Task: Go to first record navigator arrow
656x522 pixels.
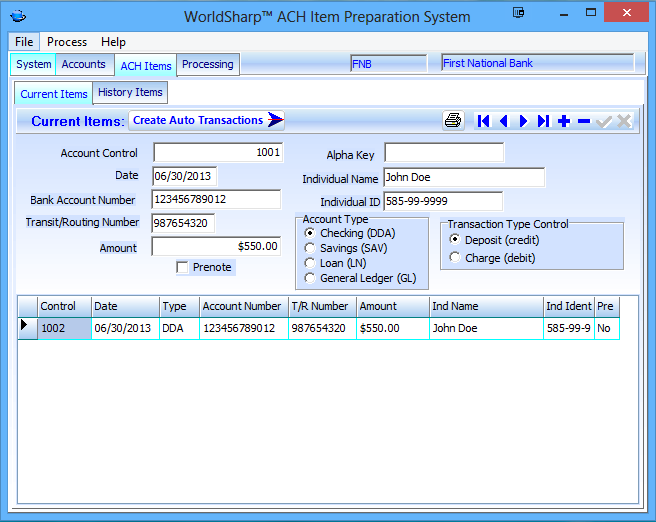Action: coord(483,121)
